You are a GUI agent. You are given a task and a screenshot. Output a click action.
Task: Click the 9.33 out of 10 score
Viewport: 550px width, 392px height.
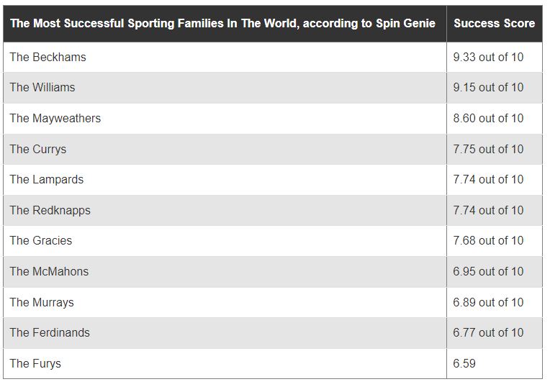coord(488,57)
